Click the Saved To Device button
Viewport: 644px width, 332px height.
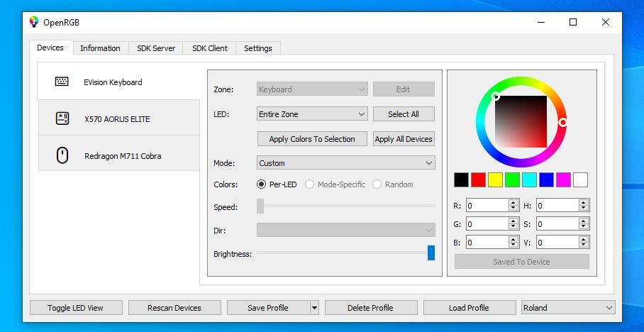(521, 262)
